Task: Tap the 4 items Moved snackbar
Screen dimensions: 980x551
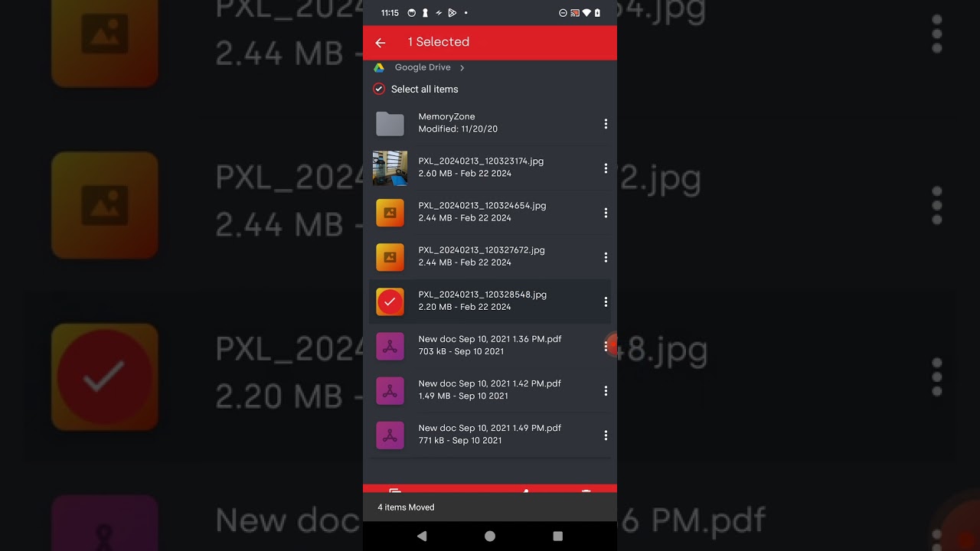Action: tap(490, 507)
